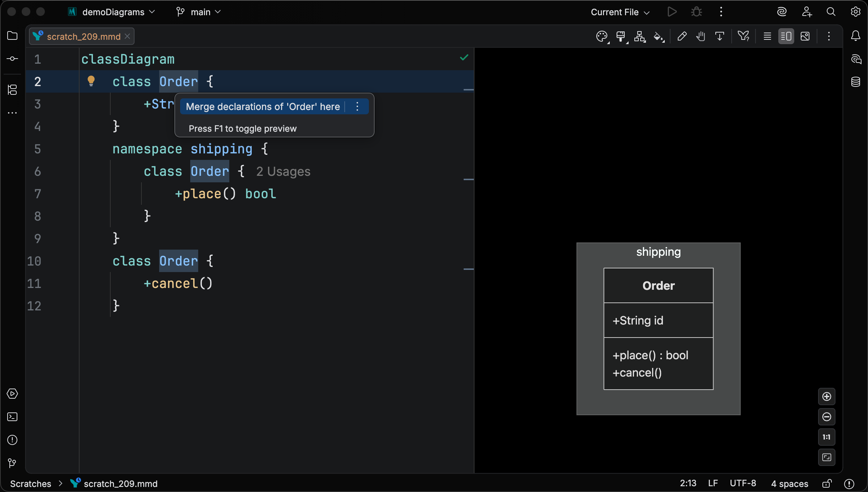Open the Commit tool window

pyautogui.click(x=12, y=59)
